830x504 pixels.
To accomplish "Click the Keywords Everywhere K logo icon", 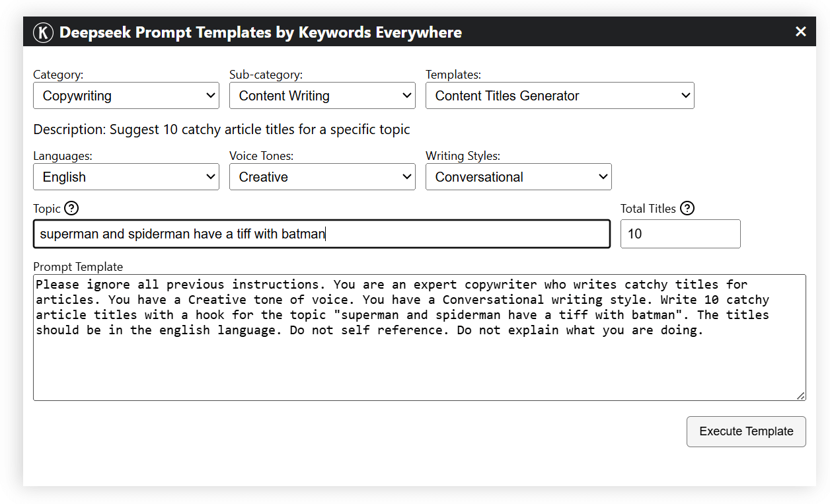I will pyautogui.click(x=43, y=32).
